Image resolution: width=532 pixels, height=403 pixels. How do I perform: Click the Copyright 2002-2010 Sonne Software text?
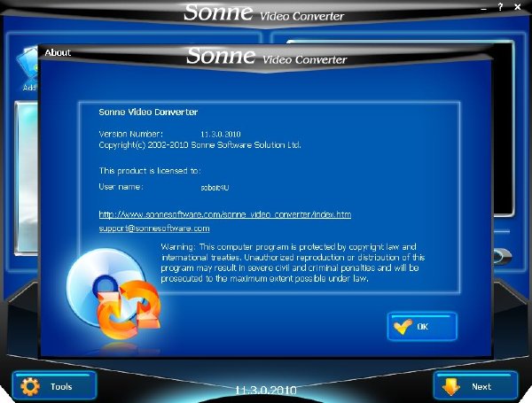(x=199, y=145)
